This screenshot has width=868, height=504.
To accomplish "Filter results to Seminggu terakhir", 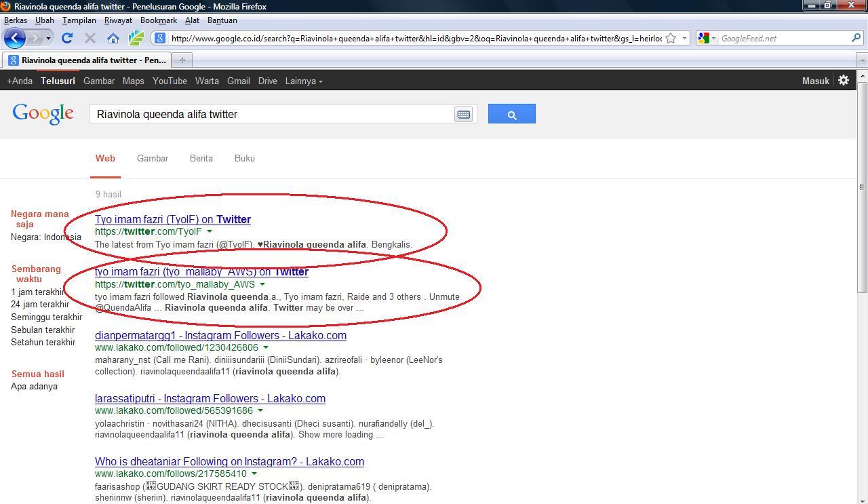I will coord(46,317).
